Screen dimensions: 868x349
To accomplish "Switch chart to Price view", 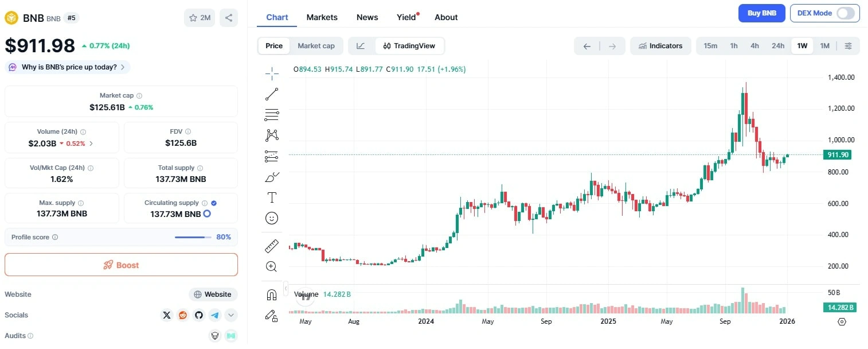I will click(x=274, y=46).
